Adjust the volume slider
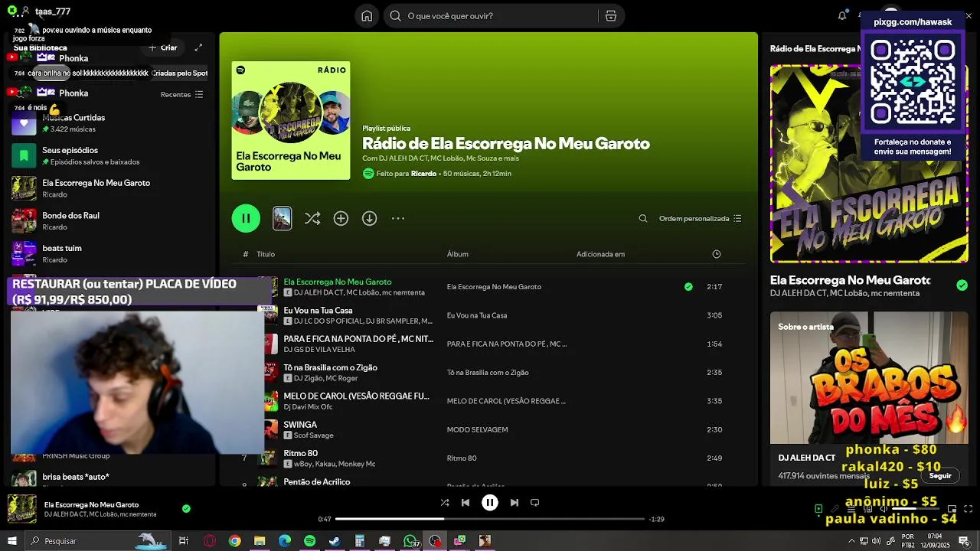The image size is (980, 551). tap(915, 509)
